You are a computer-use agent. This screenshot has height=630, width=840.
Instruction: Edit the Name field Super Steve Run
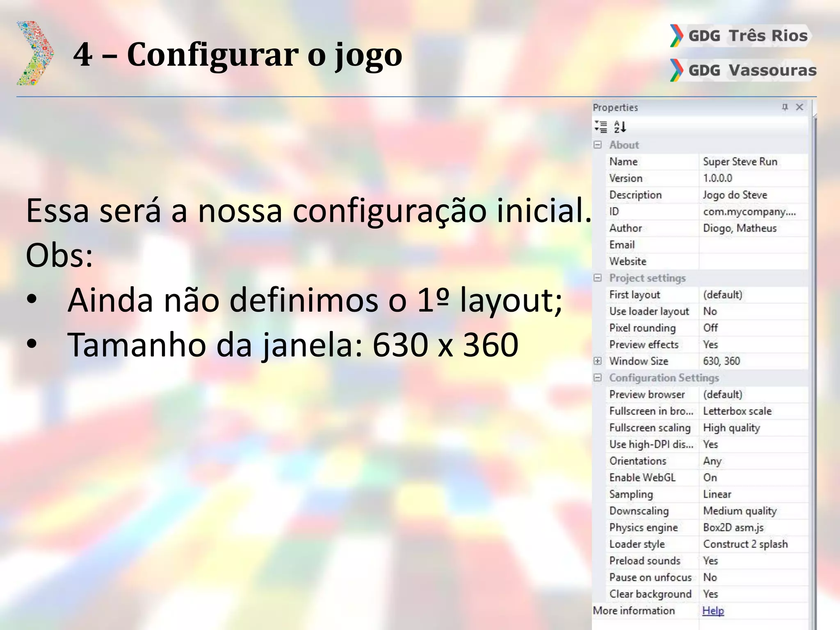coord(753,162)
